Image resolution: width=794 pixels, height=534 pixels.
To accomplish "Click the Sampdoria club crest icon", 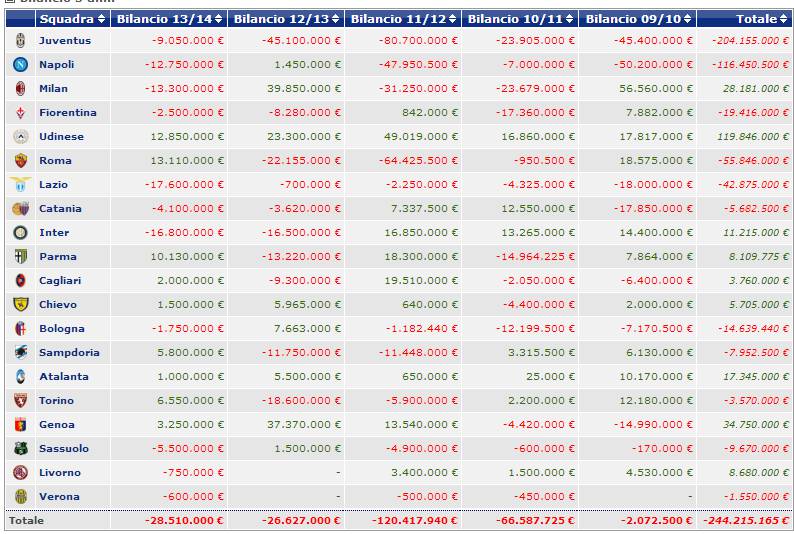I will (x=20, y=352).
